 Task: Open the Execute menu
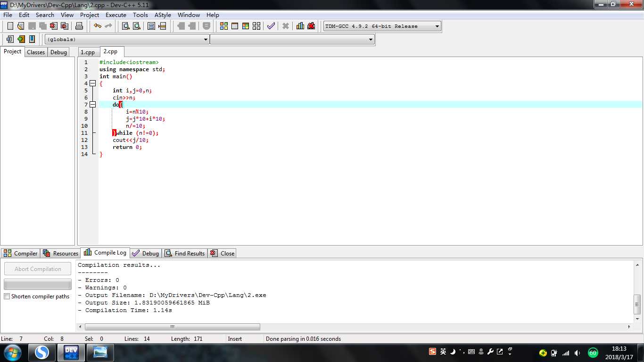pos(116,15)
